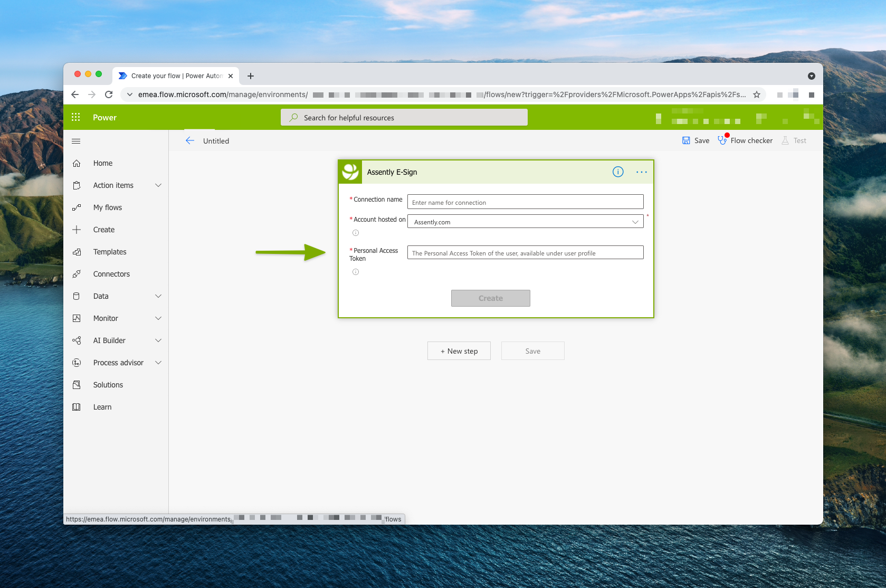This screenshot has width=886, height=588.
Task: Click the Power app title
Action: (104, 117)
